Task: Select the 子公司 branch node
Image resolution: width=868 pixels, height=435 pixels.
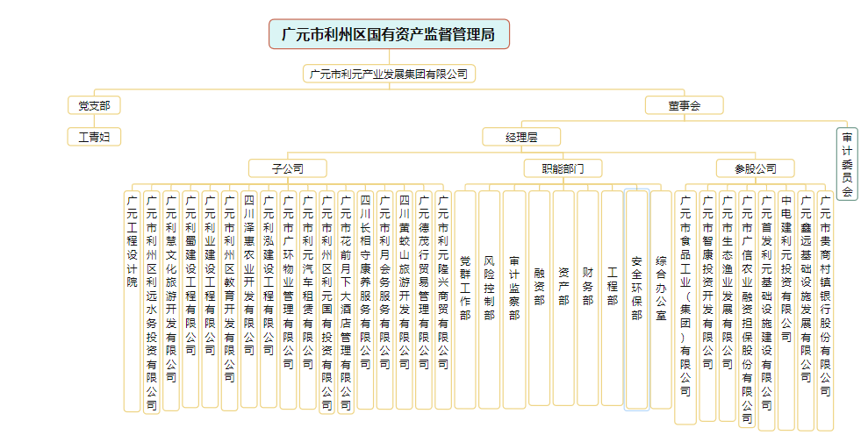Action: (x=287, y=168)
